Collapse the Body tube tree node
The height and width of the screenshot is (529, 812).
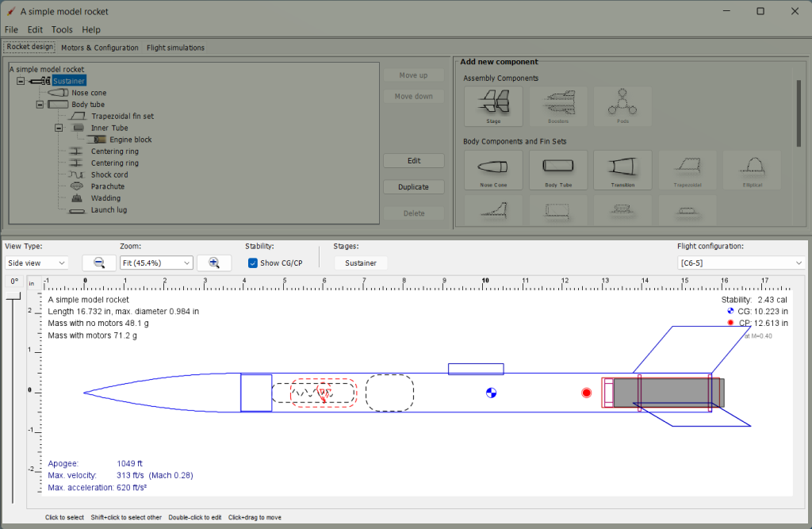click(40, 105)
